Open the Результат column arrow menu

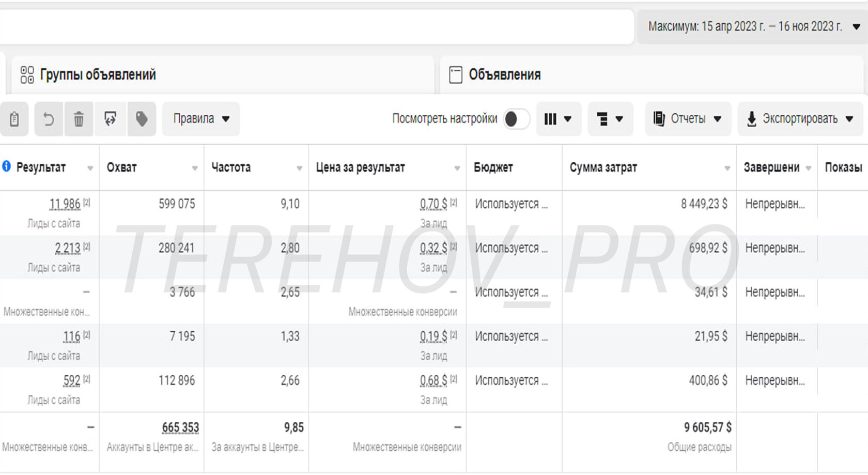click(x=90, y=168)
